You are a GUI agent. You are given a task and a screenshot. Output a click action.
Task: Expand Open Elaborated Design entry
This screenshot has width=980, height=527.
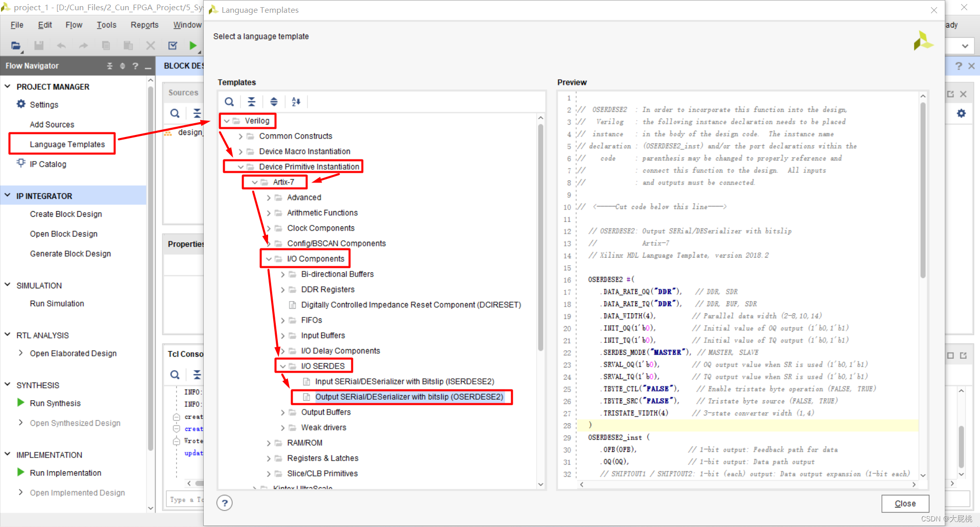pos(21,353)
